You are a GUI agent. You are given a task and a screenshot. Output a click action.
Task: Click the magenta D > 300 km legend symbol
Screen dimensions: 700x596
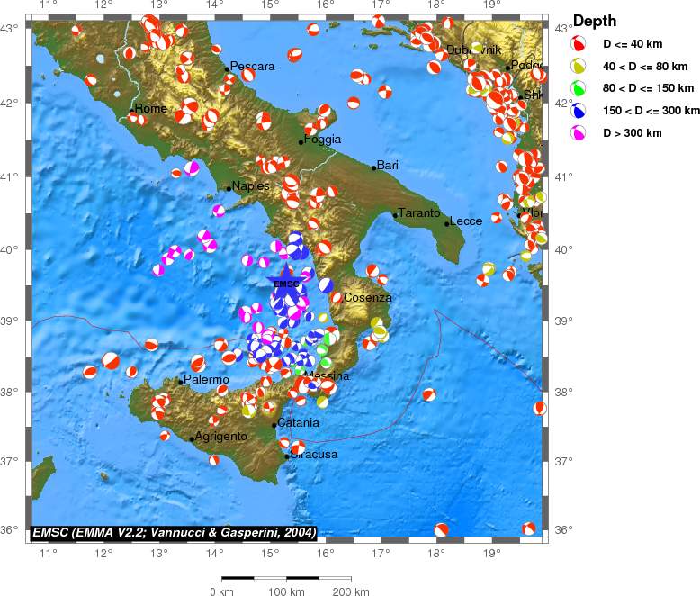click(580, 132)
